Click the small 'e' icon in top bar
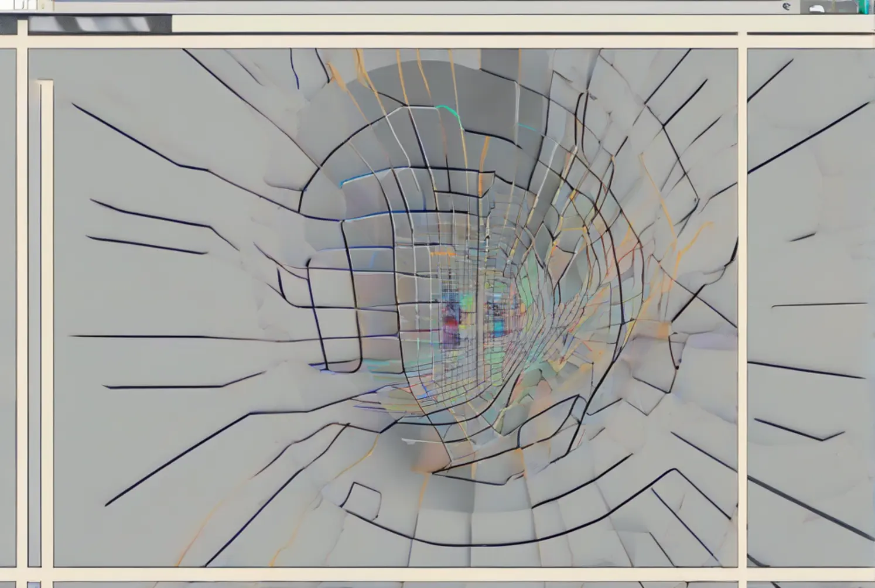Image resolution: width=875 pixels, height=588 pixels. [786, 6]
